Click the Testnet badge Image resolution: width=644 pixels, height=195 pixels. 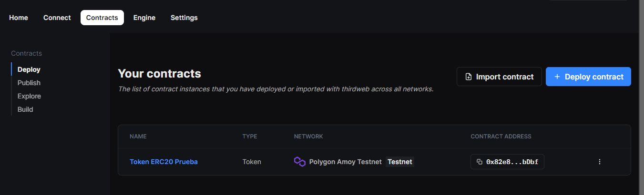399,162
